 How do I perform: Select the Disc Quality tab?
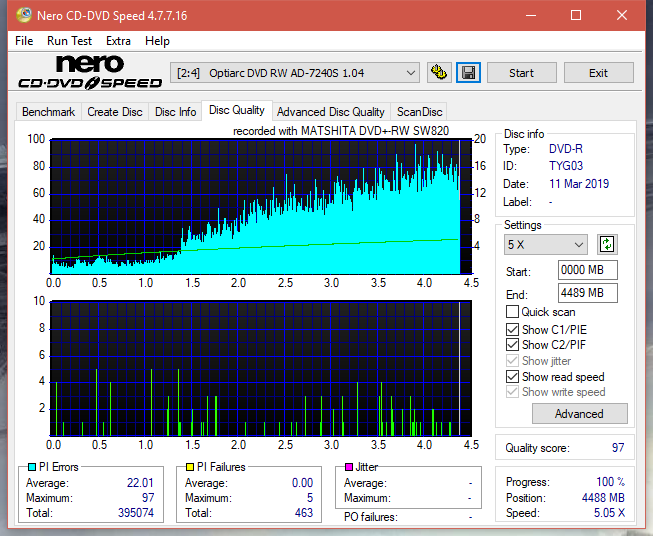click(237, 110)
